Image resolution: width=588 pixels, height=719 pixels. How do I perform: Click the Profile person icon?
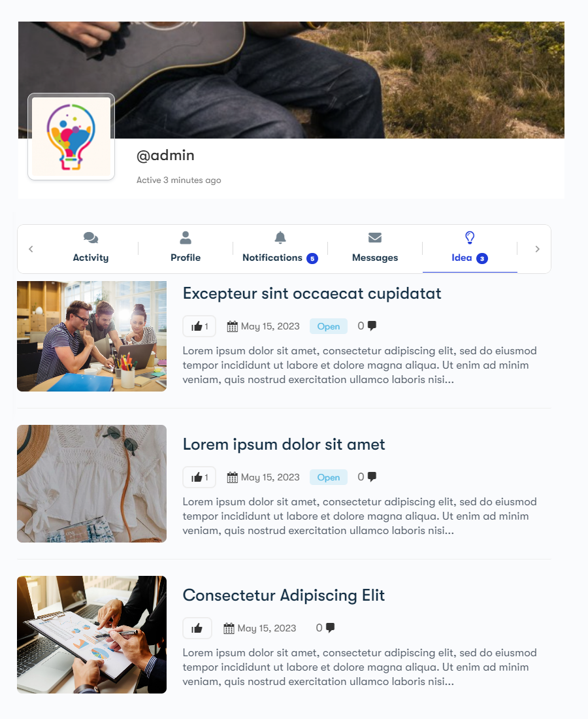186,237
